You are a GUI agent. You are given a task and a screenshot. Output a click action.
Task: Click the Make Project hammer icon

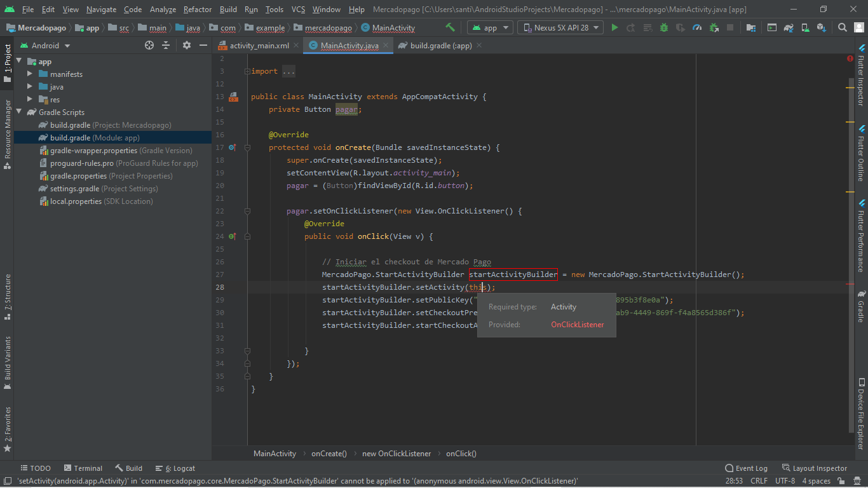pyautogui.click(x=450, y=27)
